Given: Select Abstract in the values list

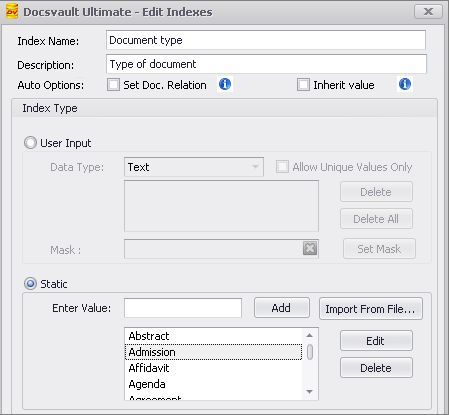Looking at the screenshot, I should point(213,336).
